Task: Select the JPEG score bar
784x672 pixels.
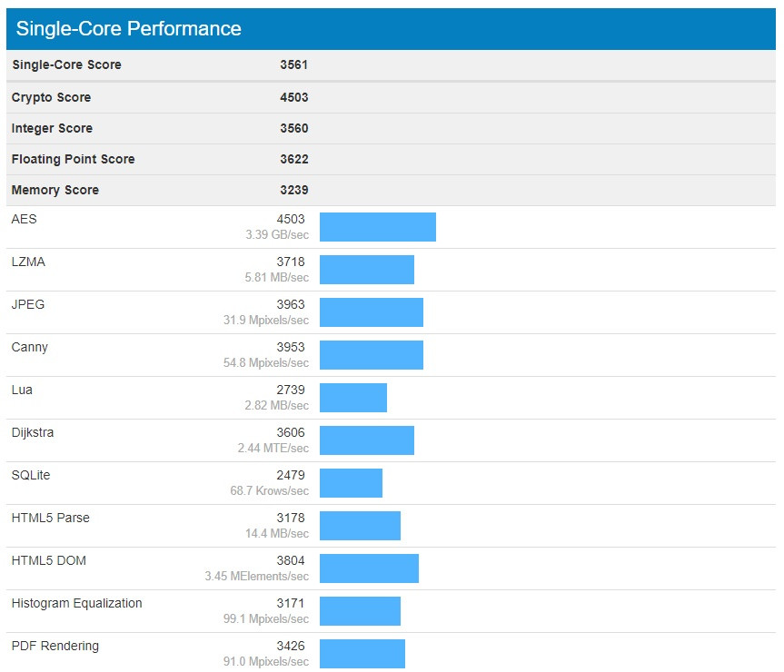Action: [x=371, y=312]
